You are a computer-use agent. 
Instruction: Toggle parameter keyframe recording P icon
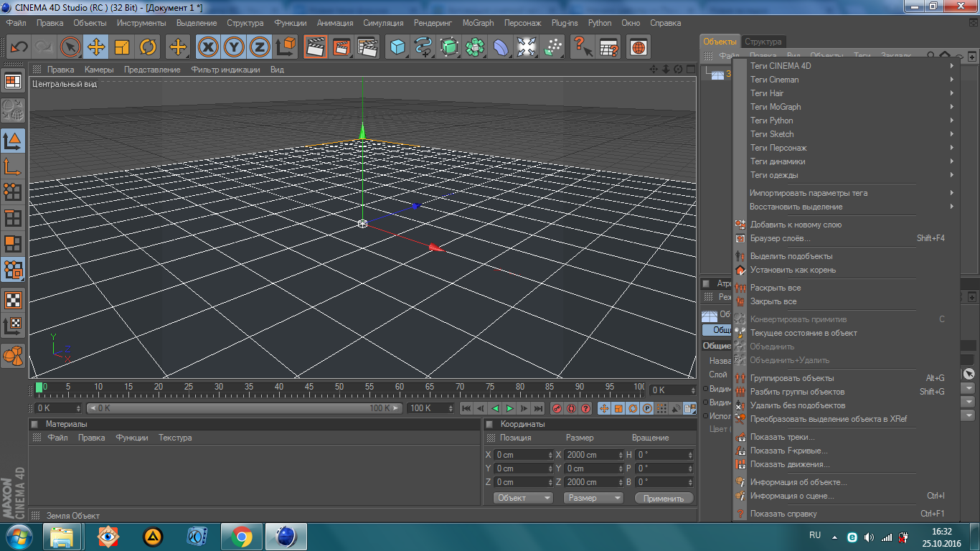pos(647,408)
